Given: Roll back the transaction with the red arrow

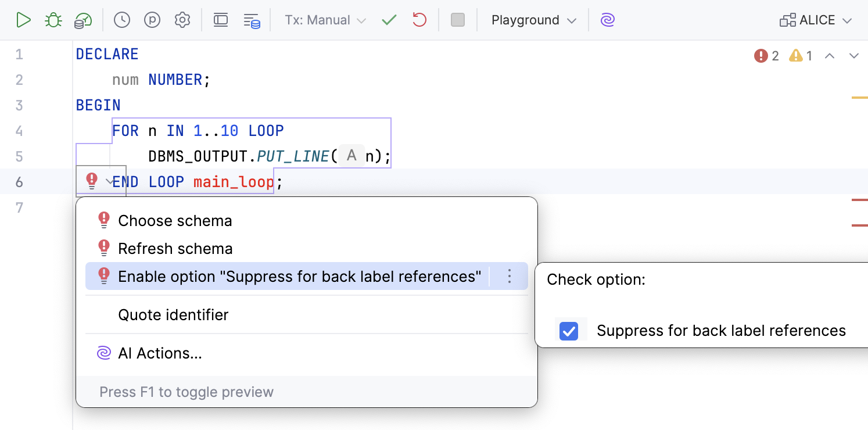Looking at the screenshot, I should coord(419,19).
